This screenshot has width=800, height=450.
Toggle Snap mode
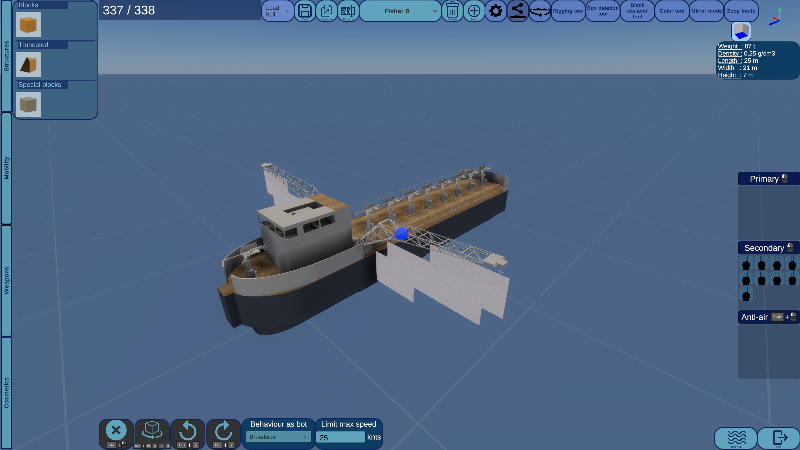[741, 11]
